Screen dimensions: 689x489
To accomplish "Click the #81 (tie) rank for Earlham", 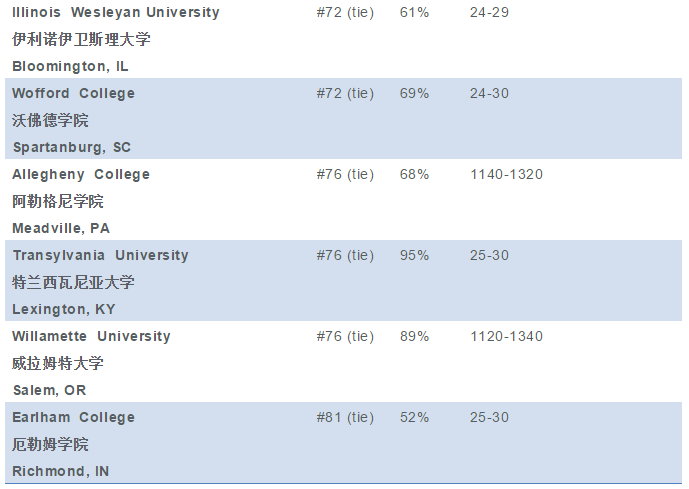I will tap(345, 417).
